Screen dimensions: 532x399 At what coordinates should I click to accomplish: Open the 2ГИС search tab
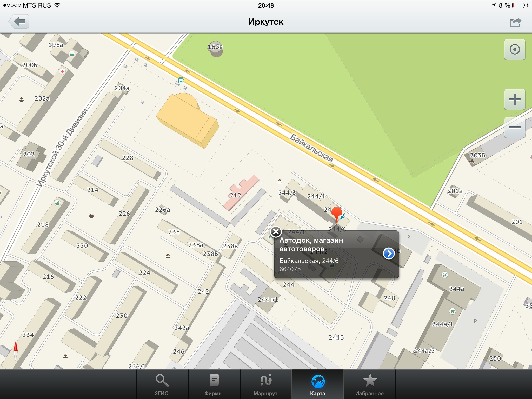point(162,384)
